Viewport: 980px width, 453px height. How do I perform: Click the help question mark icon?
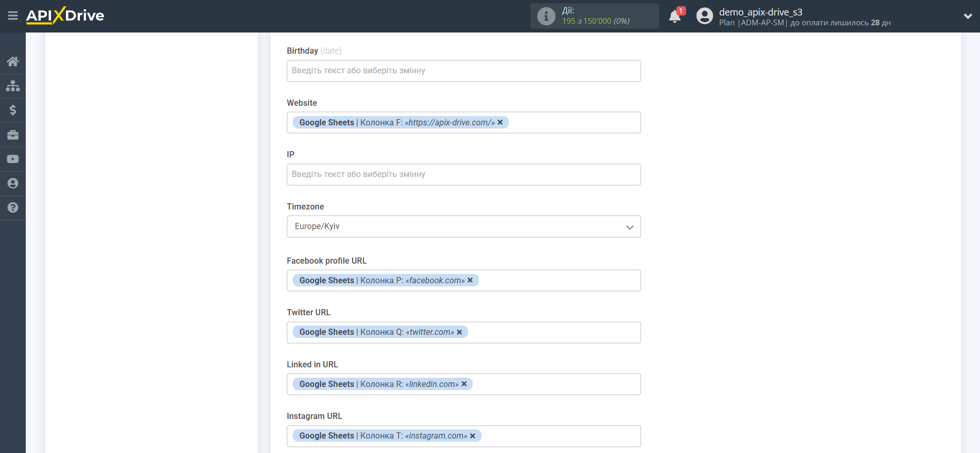pyautogui.click(x=13, y=207)
